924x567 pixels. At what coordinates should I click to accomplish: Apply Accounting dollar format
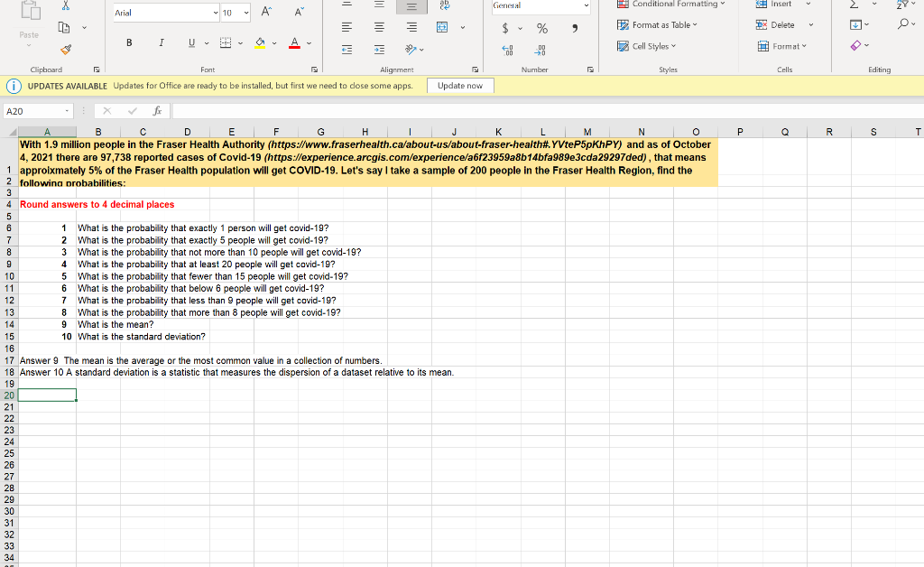point(505,28)
